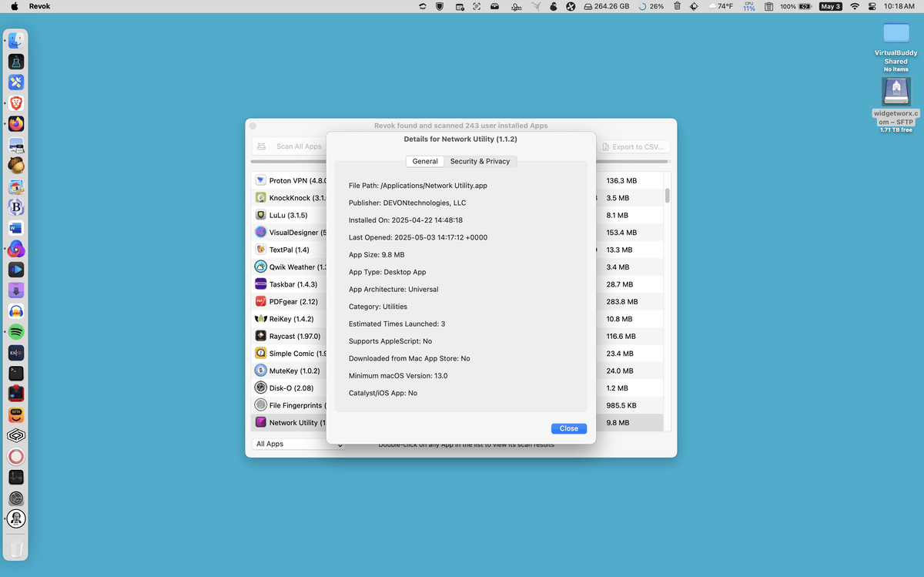Click the Scan All Apps button
Viewport: 924px width, 577px height.
pos(290,146)
